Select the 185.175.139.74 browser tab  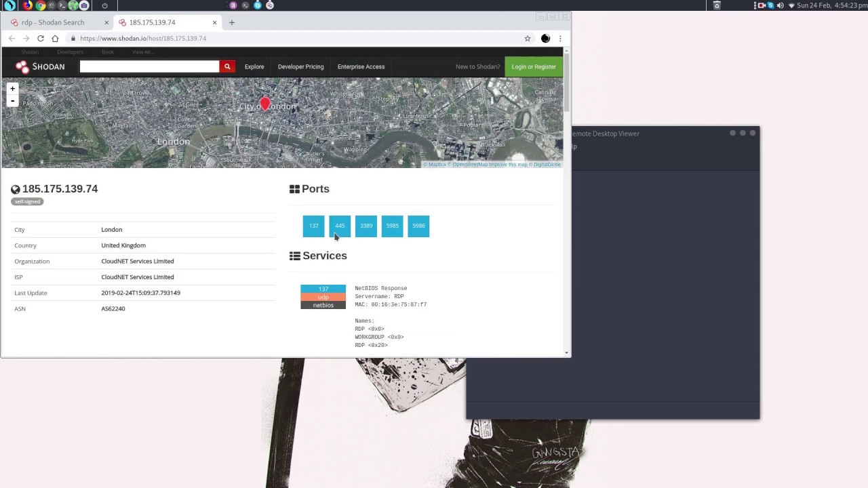(167, 22)
